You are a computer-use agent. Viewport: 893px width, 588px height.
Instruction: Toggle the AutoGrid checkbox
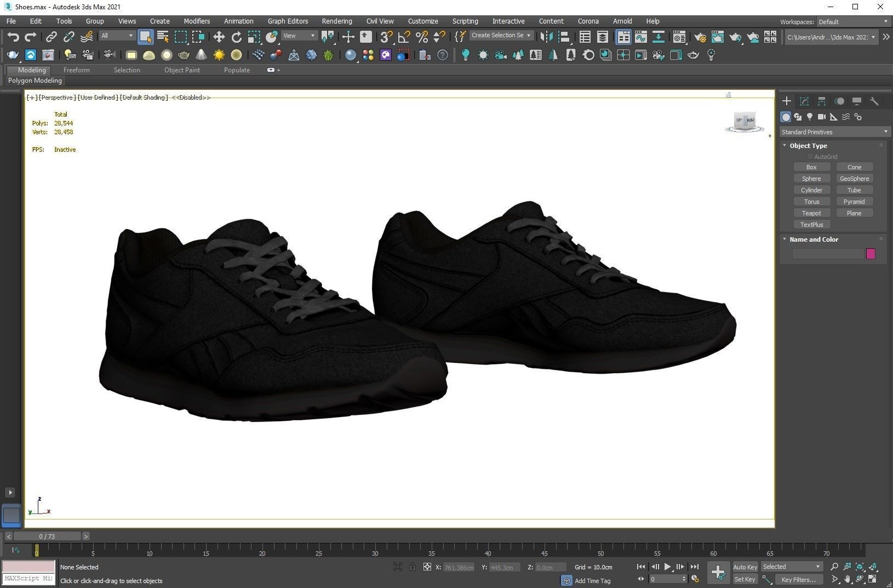[x=809, y=157]
